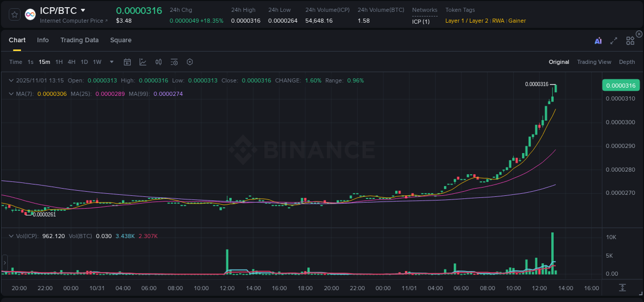Open the technical indicators picker
Viewport: 644px width, 302px height.
(158, 62)
